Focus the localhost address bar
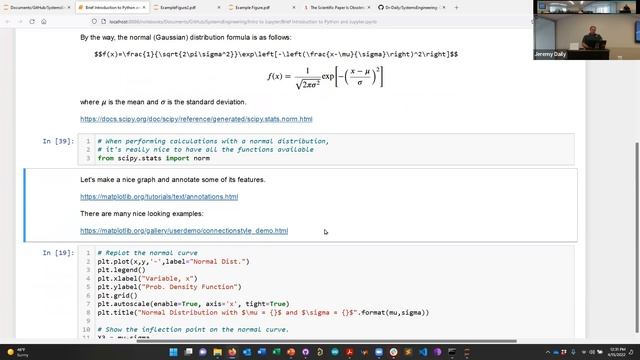Screen dimensions: 640x360 coord(243,22)
